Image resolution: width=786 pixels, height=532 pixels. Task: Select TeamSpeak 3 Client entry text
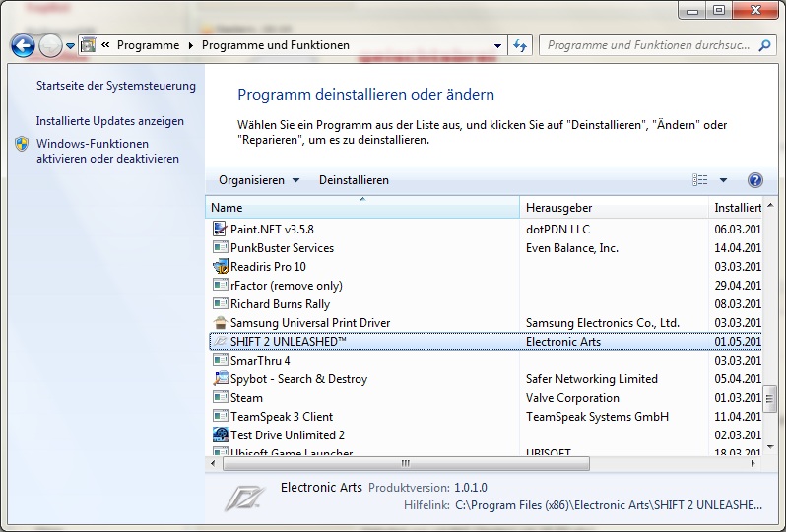[282, 416]
